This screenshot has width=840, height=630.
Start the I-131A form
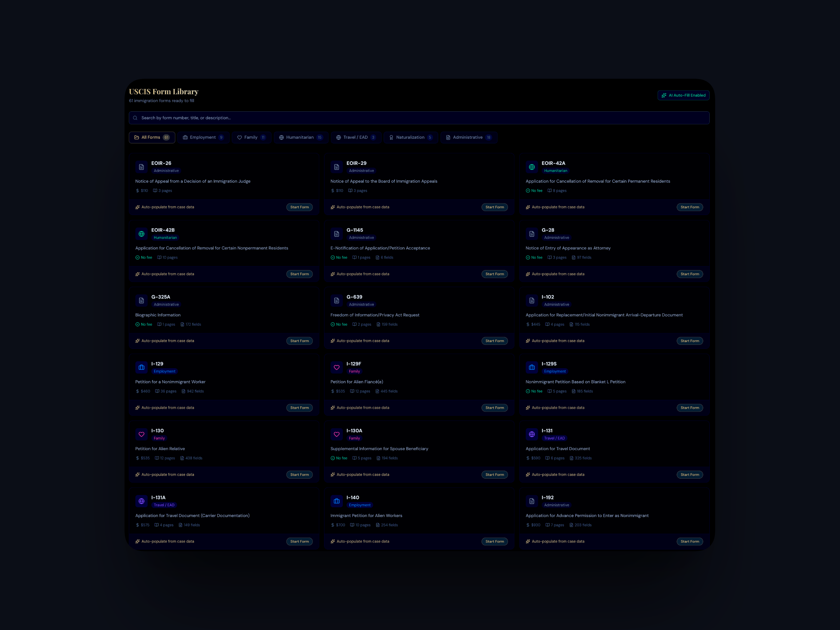tap(299, 541)
